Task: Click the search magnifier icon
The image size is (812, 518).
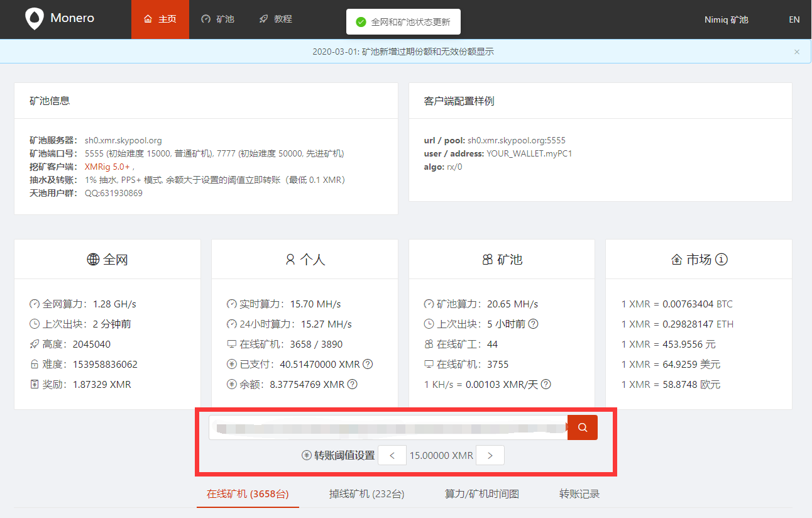Action: (582, 427)
